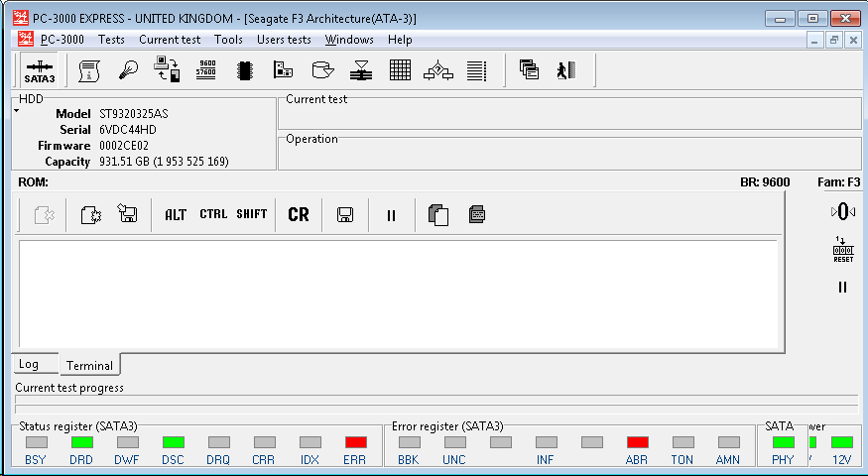Click the cascading windows icon
Viewport: 868px width, 476px height.
point(529,69)
